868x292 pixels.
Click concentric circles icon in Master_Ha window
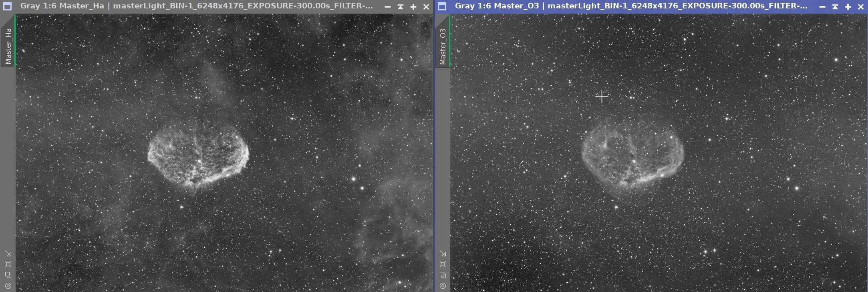pyautogui.click(x=8, y=286)
